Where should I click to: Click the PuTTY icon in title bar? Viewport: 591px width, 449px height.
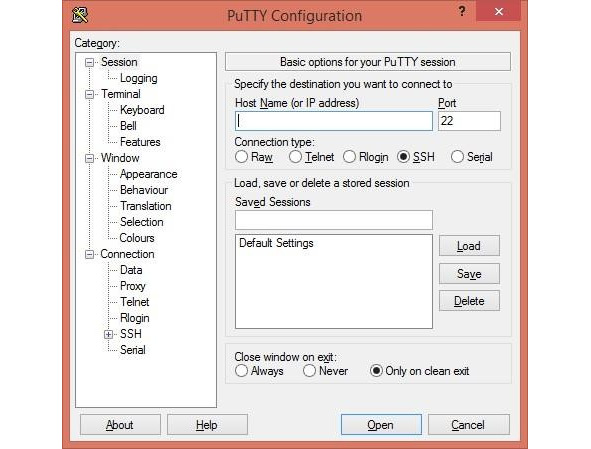(x=80, y=15)
